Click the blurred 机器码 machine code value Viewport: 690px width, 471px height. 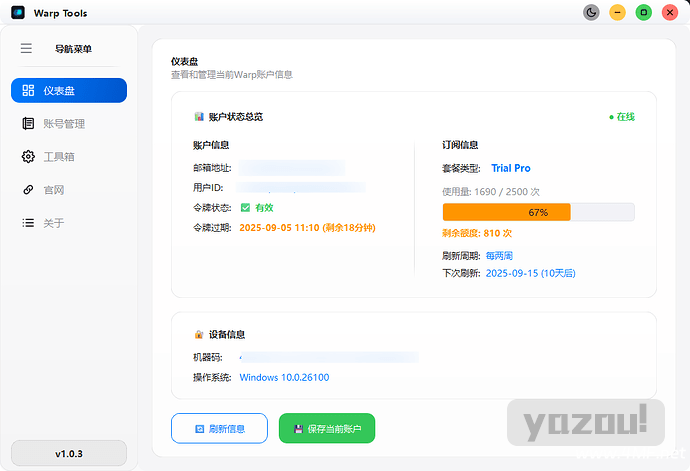(x=329, y=357)
